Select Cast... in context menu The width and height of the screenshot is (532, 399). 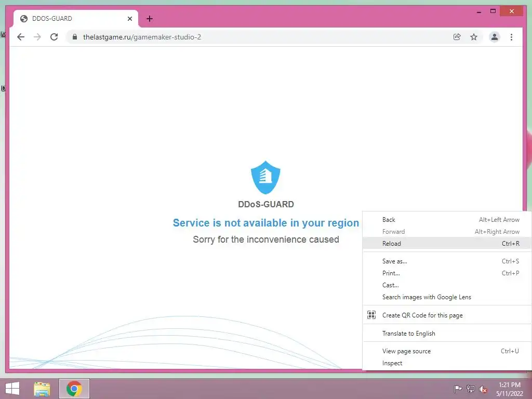click(x=446, y=285)
